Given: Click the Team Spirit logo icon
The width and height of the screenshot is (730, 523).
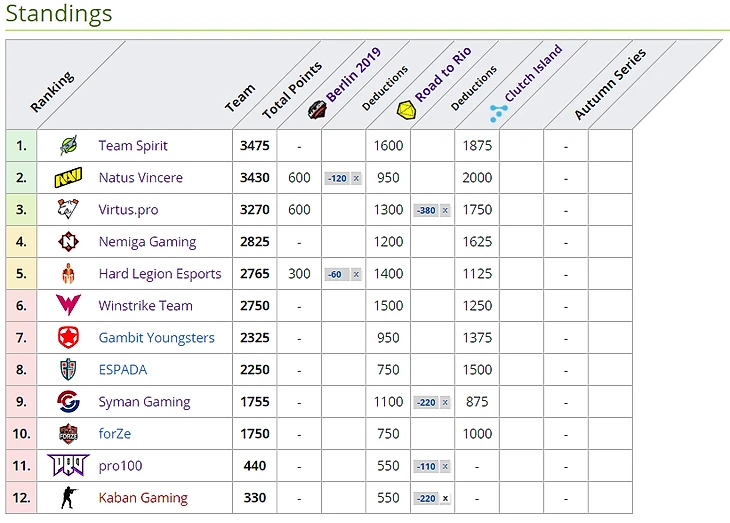Looking at the screenshot, I should pyautogui.click(x=68, y=146).
